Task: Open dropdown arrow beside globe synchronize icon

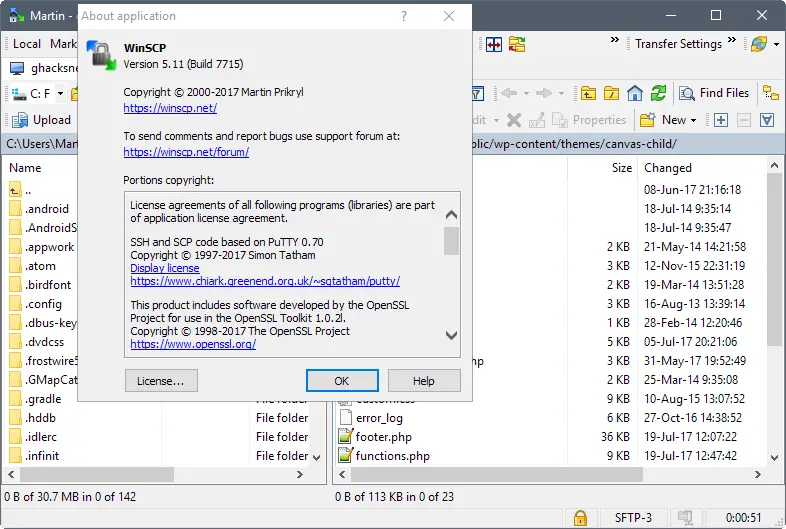Action: click(x=776, y=45)
